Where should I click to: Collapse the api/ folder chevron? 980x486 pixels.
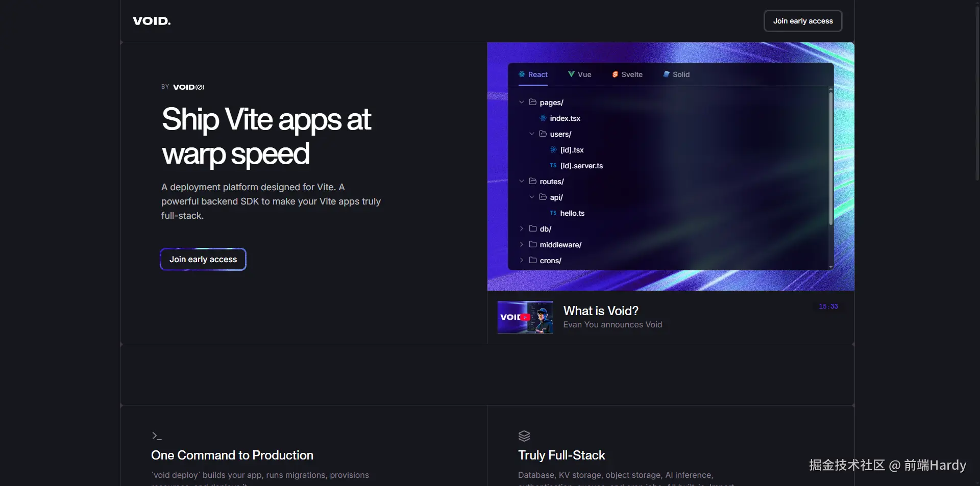pos(532,197)
